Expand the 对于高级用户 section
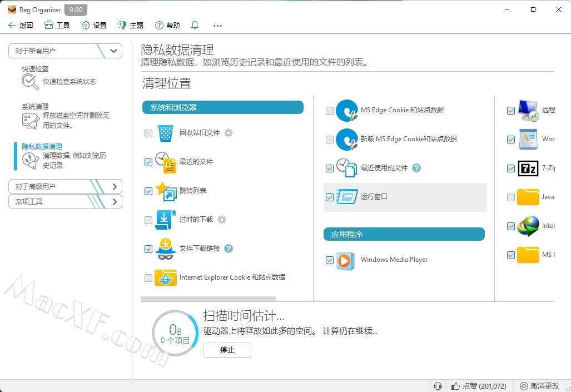Screen dimensions: 571x392 pyautogui.click(x=65, y=186)
